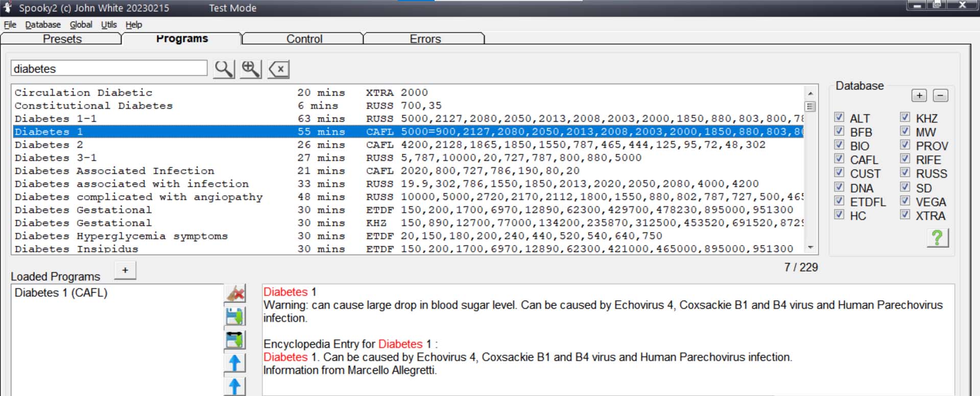Toggle the RIFE database checkbox
The width and height of the screenshot is (980, 396).
(905, 159)
